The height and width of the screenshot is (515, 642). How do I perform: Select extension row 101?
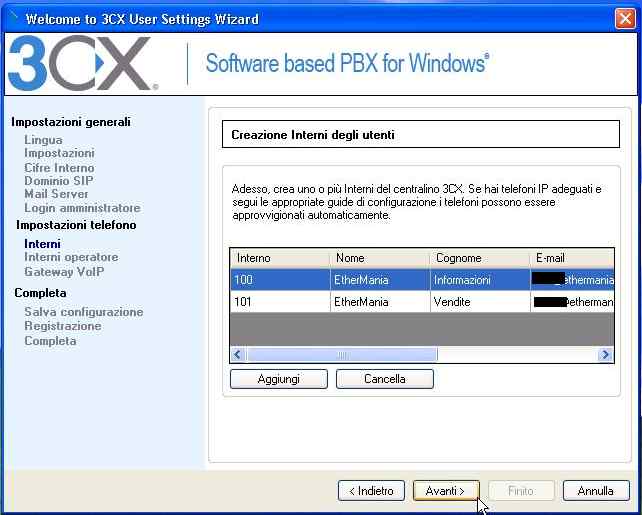tap(422, 302)
